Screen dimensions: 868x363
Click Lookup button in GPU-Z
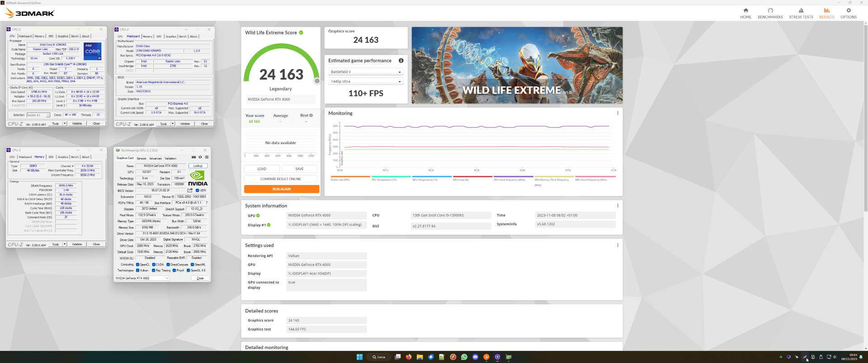pos(198,166)
